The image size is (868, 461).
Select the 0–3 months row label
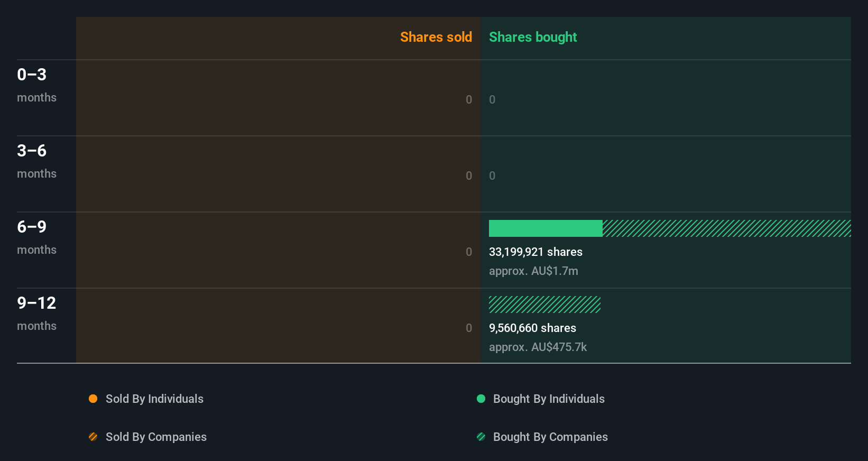[x=36, y=85]
